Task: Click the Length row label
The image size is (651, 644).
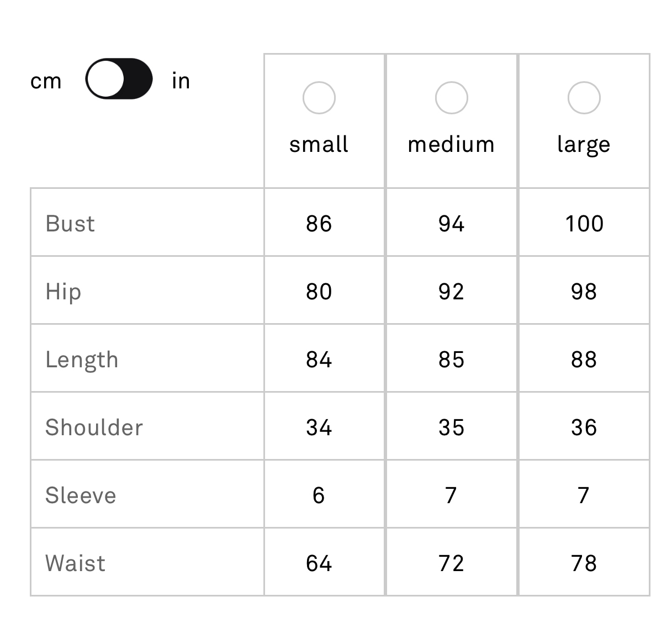Action: tap(82, 360)
